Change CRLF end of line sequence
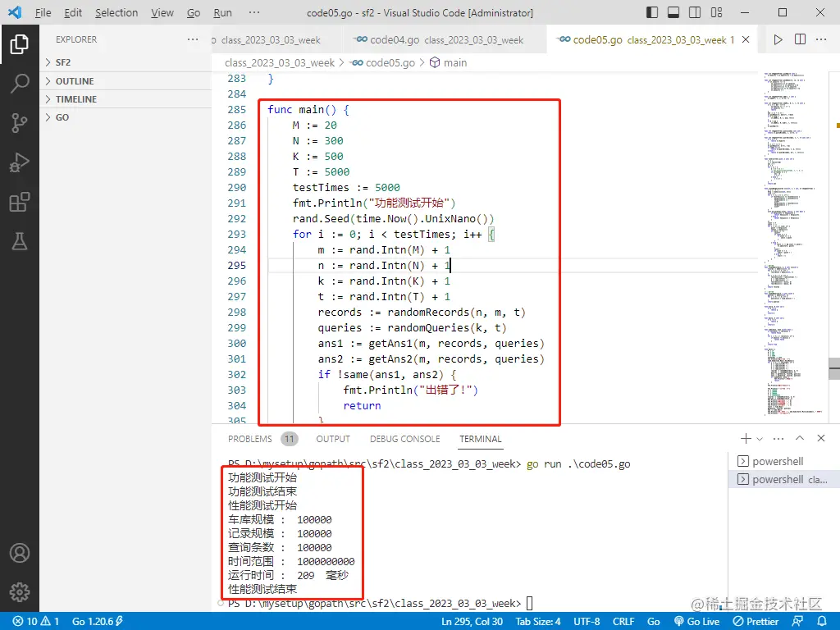 coord(623,622)
